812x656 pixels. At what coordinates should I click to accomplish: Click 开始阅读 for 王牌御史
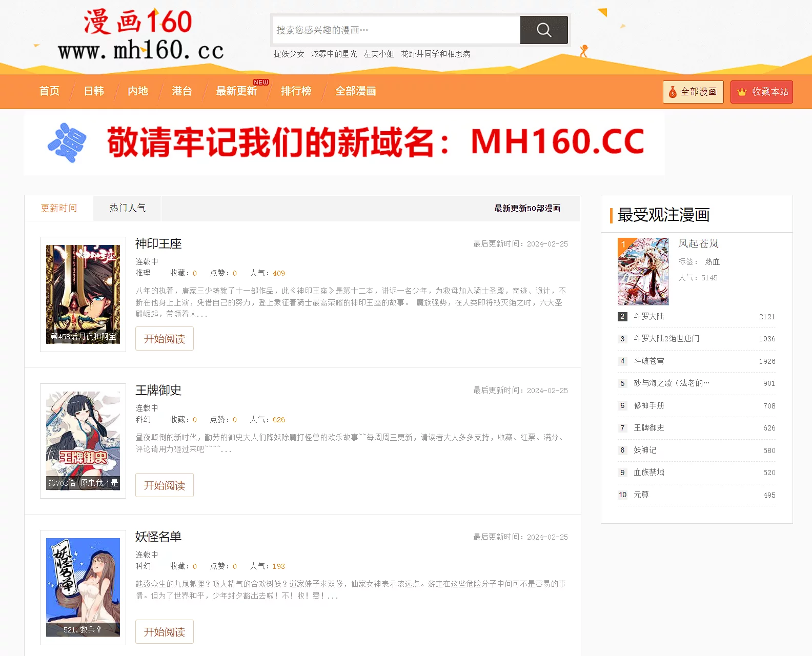point(164,485)
